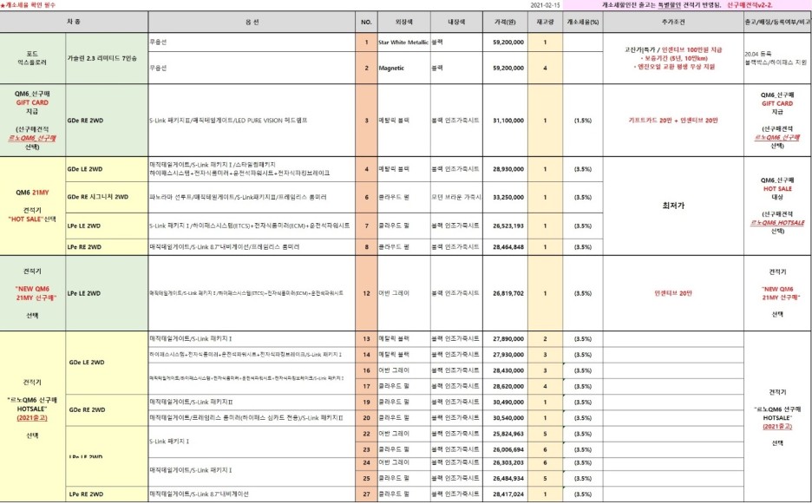
Task: Click the 'GDe RE 시그니처 2WD' trim cell
Action: (107, 198)
